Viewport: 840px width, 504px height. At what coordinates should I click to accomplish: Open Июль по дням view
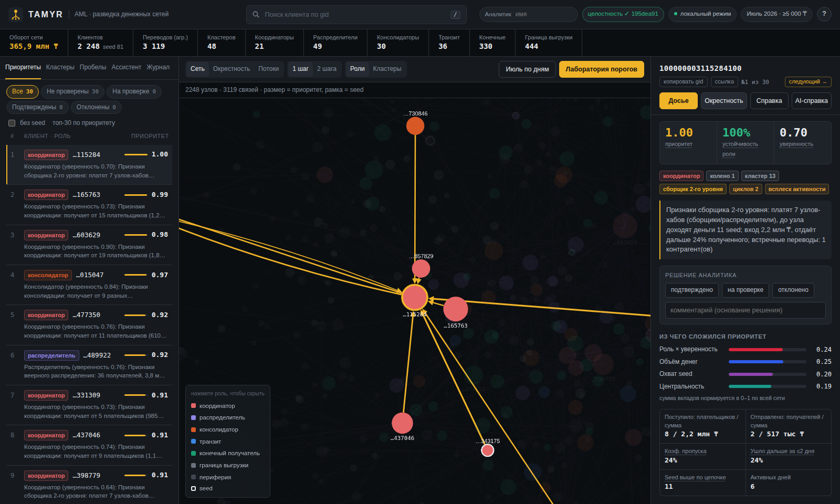(x=527, y=69)
